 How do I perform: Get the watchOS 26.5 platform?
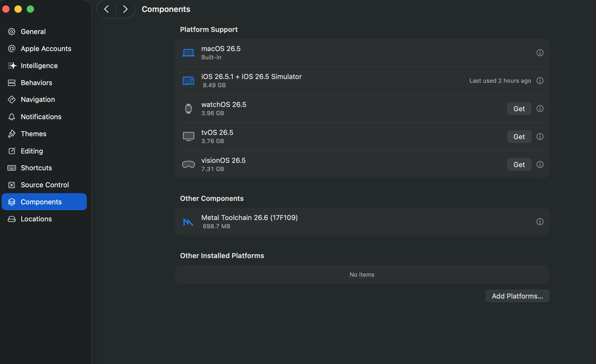tap(519, 109)
